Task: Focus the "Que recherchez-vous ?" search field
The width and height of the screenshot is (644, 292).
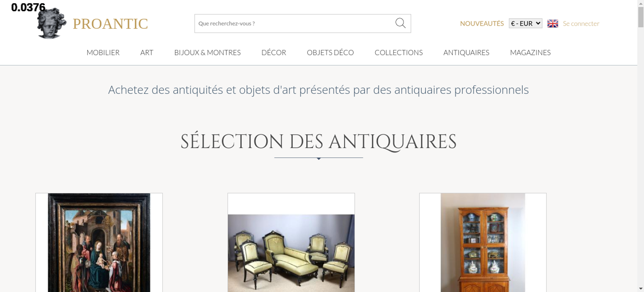Action: [x=295, y=23]
